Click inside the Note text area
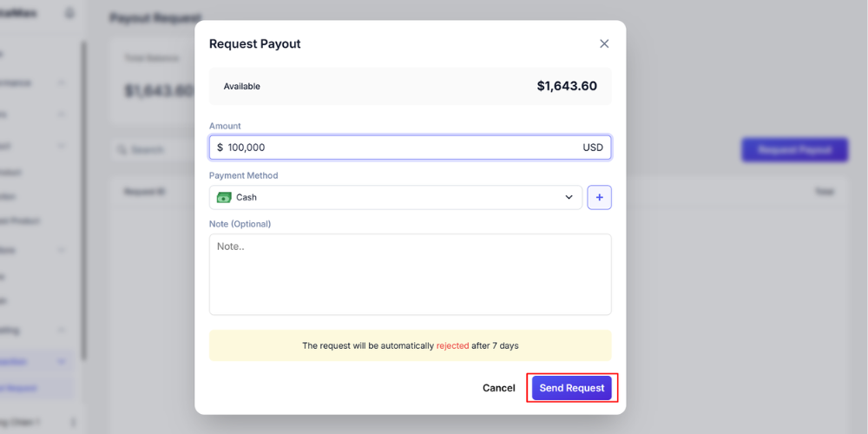Screen dimensions: 868x434 click(410, 273)
